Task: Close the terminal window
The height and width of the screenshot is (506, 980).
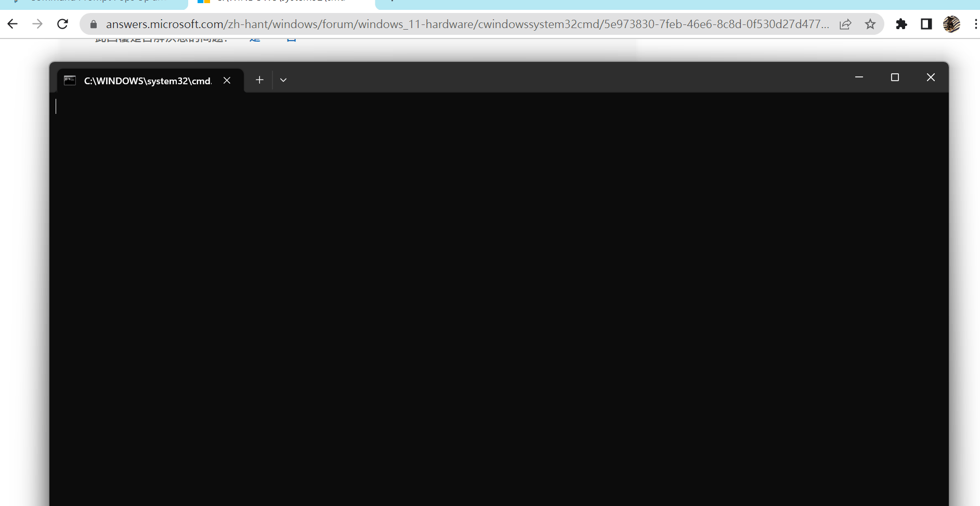Action: tap(931, 77)
